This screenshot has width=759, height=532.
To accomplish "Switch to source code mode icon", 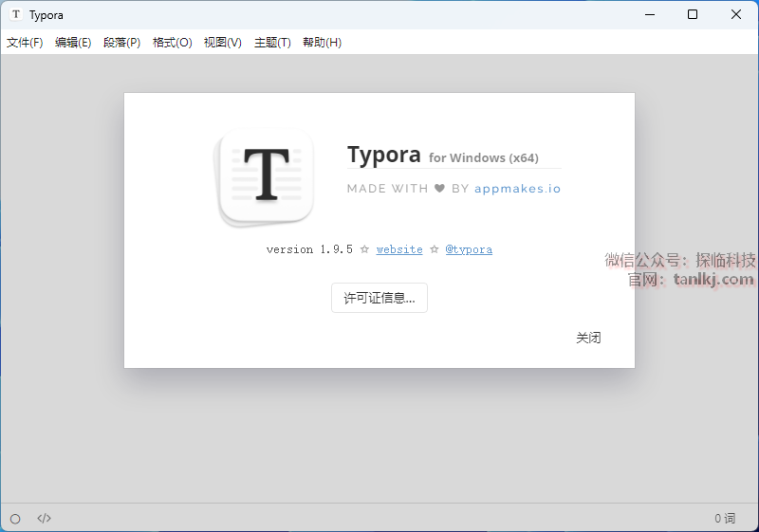I will (44, 519).
